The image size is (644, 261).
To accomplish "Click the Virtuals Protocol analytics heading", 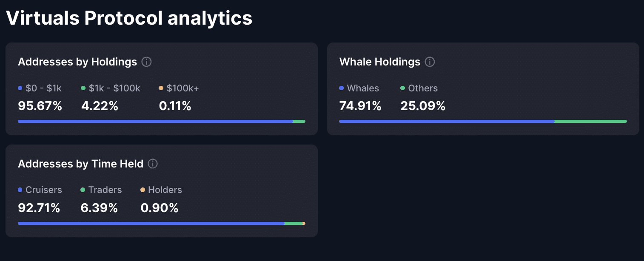I will coord(129,18).
